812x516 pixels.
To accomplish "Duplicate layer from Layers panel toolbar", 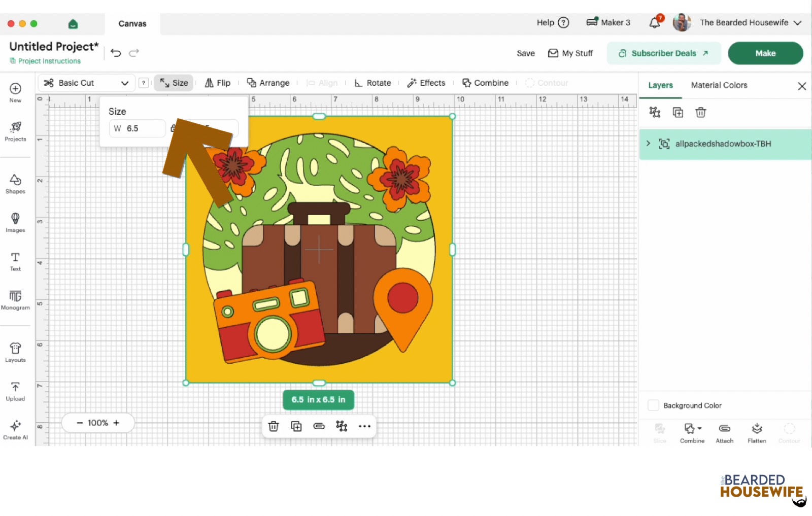I will (678, 112).
